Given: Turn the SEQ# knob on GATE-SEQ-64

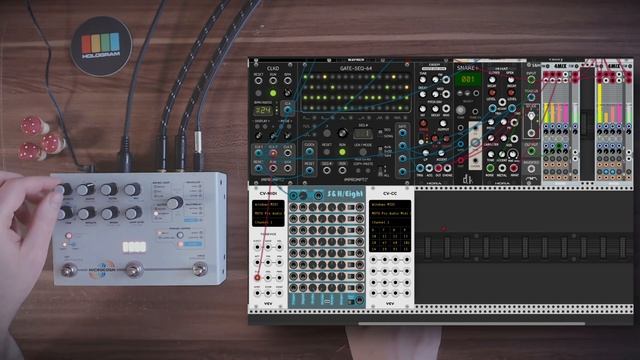Looking at the screenshot, I should click(x=342, y=133).
